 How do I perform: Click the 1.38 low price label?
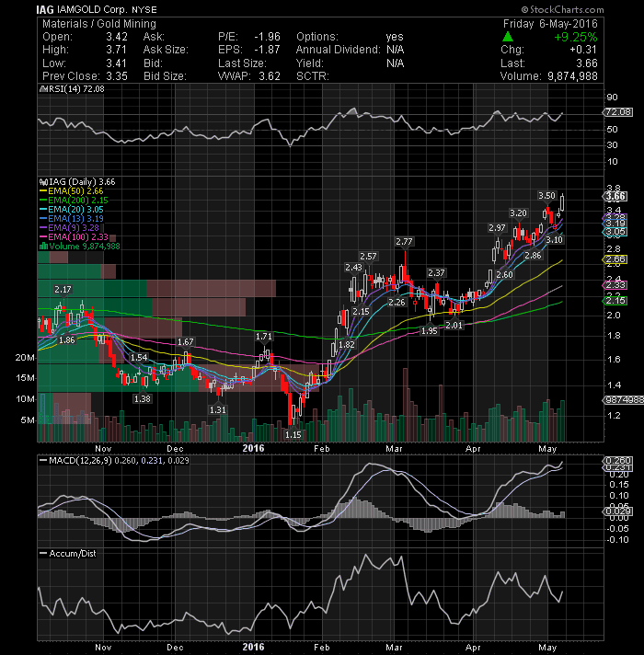click(142, 398)
